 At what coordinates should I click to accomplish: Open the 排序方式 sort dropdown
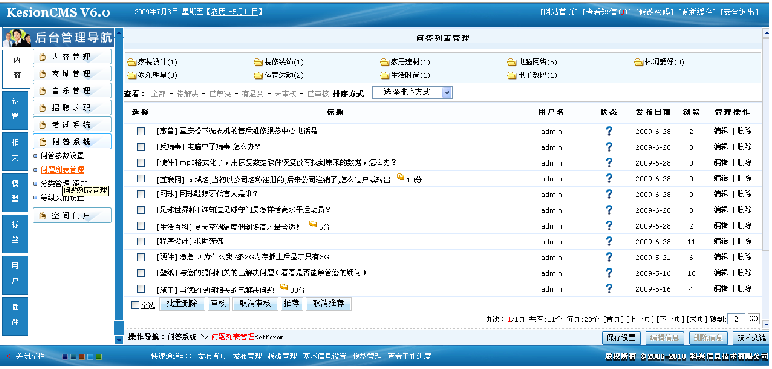point(412,93)
